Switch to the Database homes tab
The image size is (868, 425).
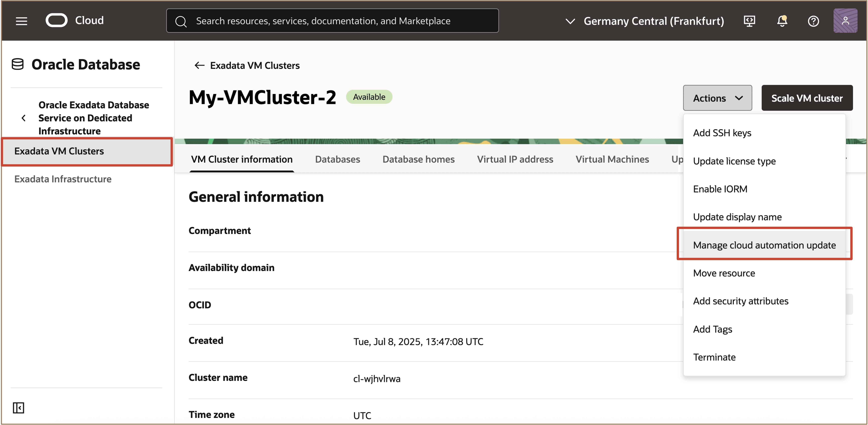pyautogui.click(x=418, y=159)
